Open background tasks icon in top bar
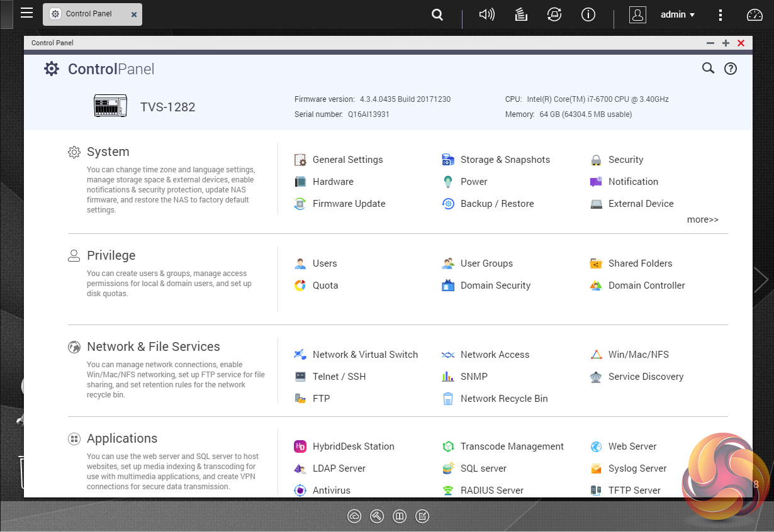 521,14
